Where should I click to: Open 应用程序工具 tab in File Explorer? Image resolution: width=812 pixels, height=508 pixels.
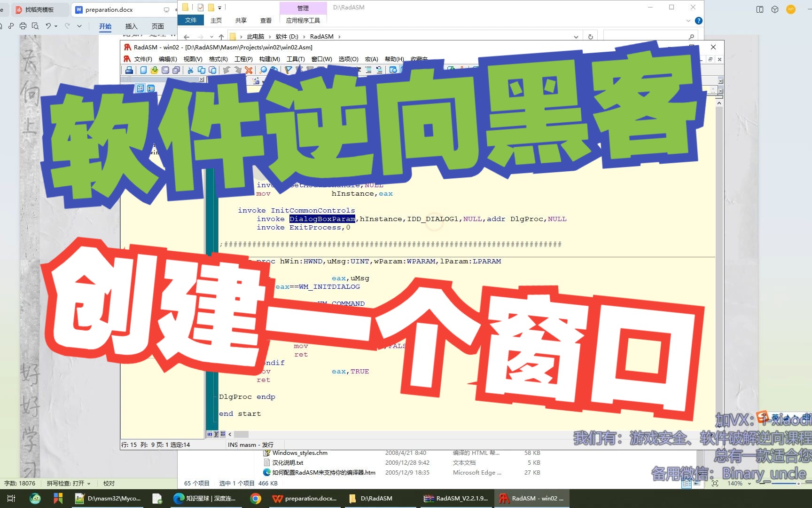(303, 20)
